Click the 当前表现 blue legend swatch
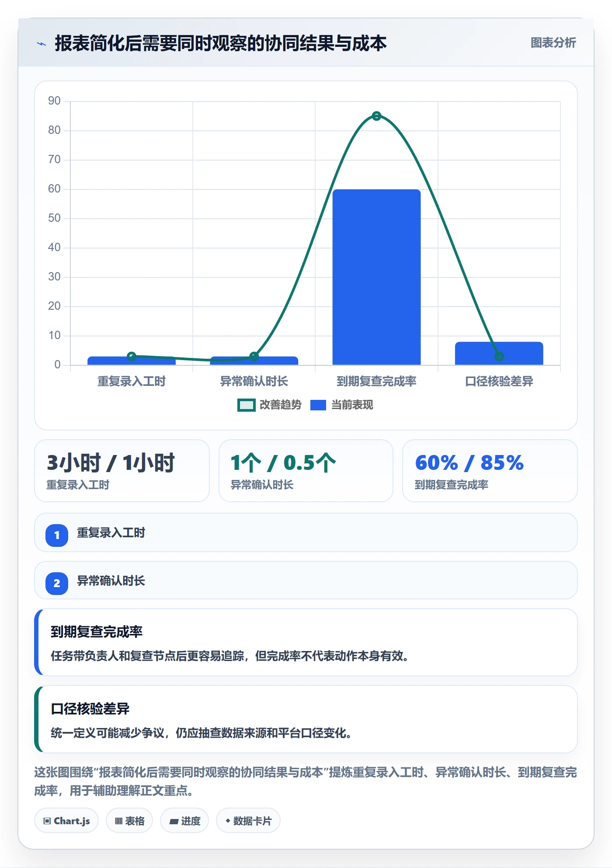 (x=318, y=405)
